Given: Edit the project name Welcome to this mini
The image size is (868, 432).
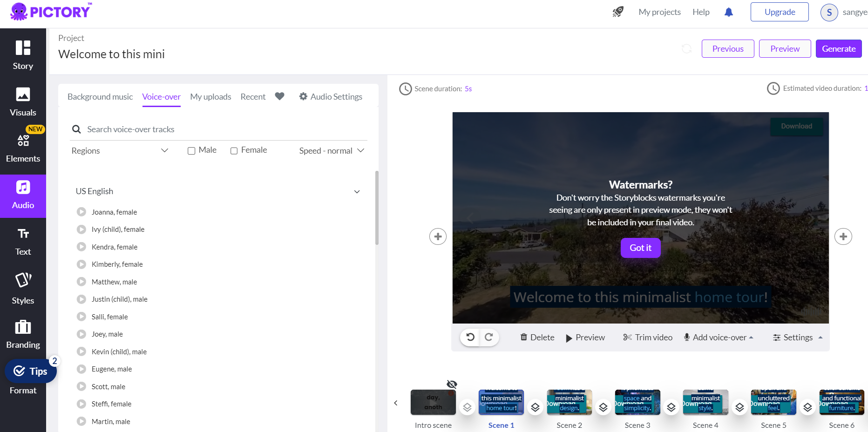Looking at the screenshot, I should tap(111, 54).
